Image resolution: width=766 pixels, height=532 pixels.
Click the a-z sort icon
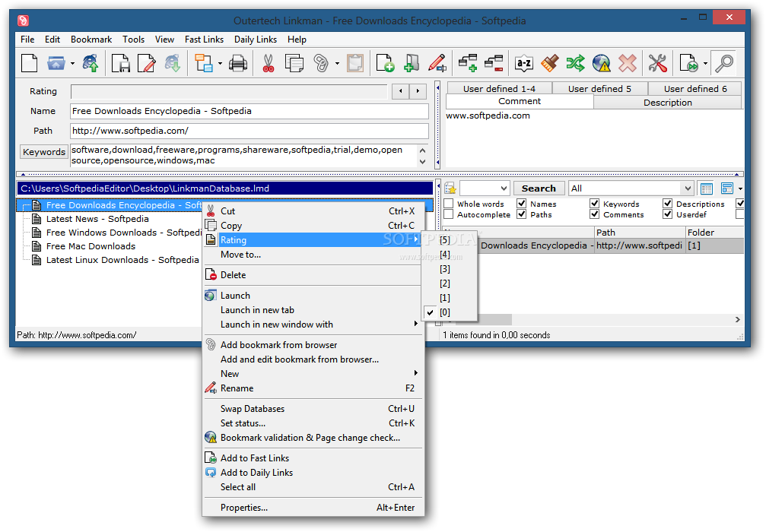coord(523,63)
